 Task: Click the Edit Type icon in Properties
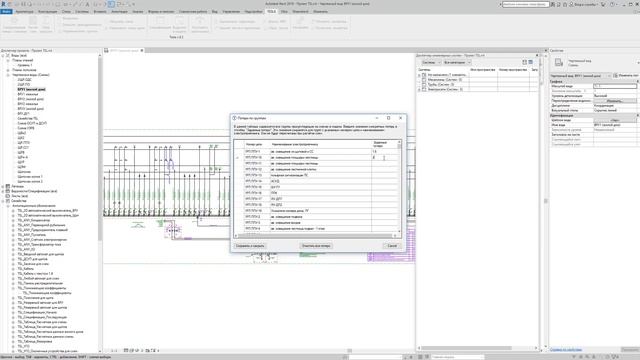tap(616, 76)
